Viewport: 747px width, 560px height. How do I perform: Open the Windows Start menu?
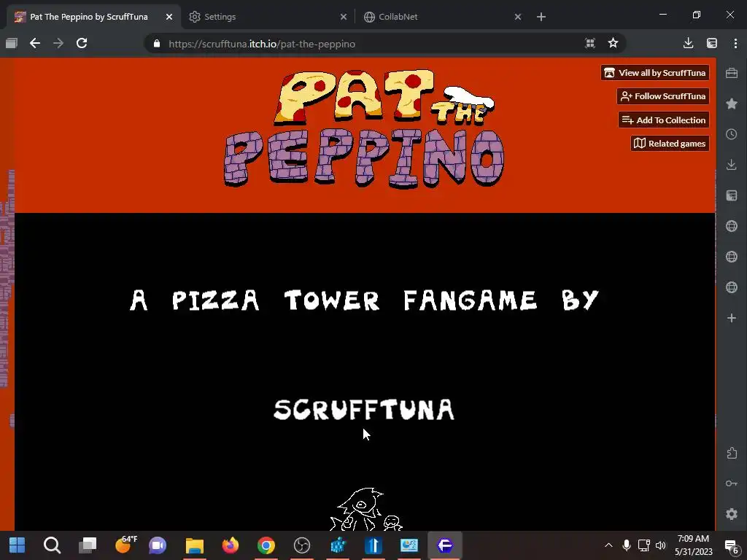pos(18,545)
